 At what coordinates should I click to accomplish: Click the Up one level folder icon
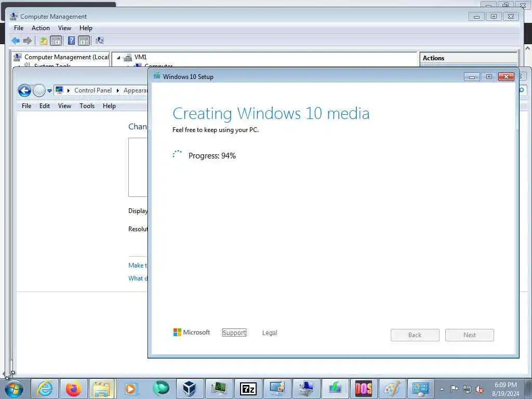point(44,41)
